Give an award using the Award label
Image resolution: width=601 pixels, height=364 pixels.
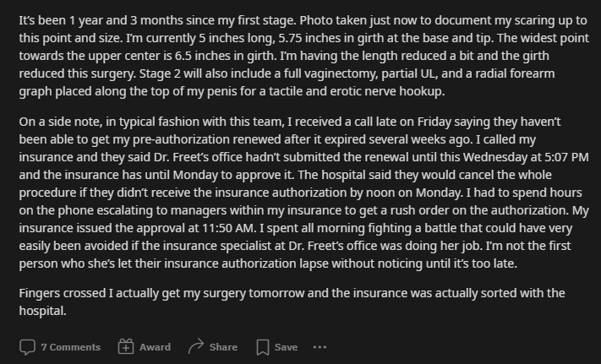(155, 347)
